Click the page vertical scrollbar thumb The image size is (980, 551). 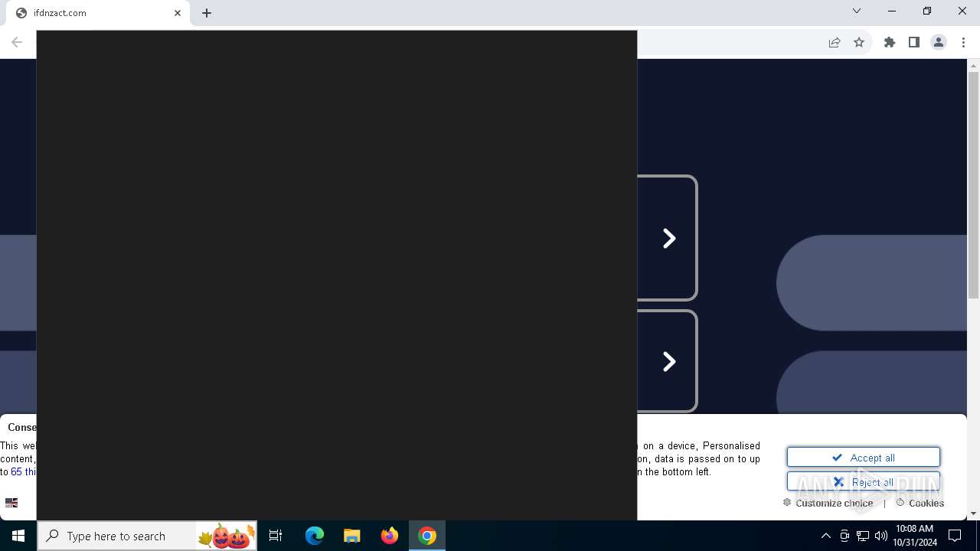[x=973, y=186]
